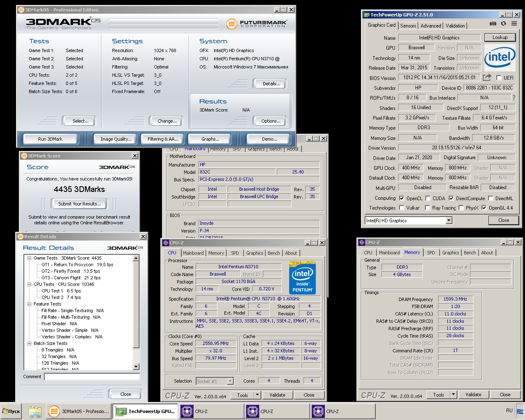Open the Windows Start button
Screen dimensions: 525x420
pos(11,411)
